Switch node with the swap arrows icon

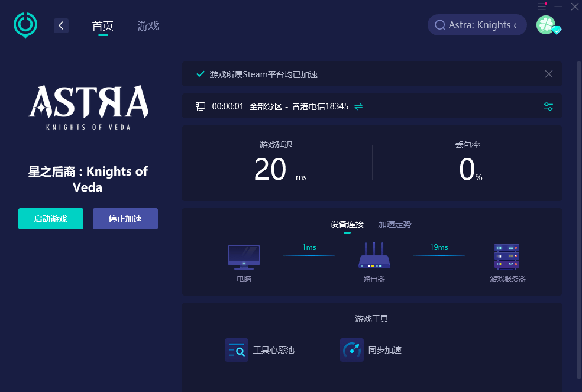(358, 106)
